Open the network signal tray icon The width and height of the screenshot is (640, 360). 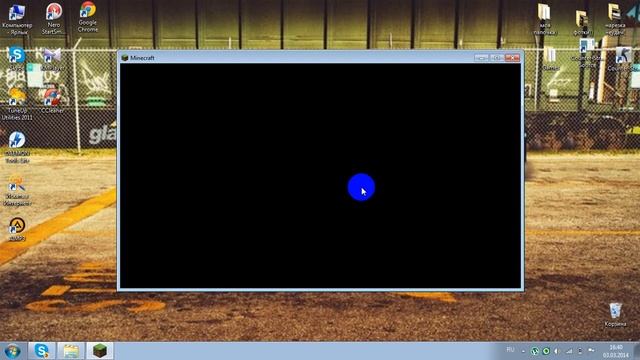pyautogui.click(x=569, y=351)
